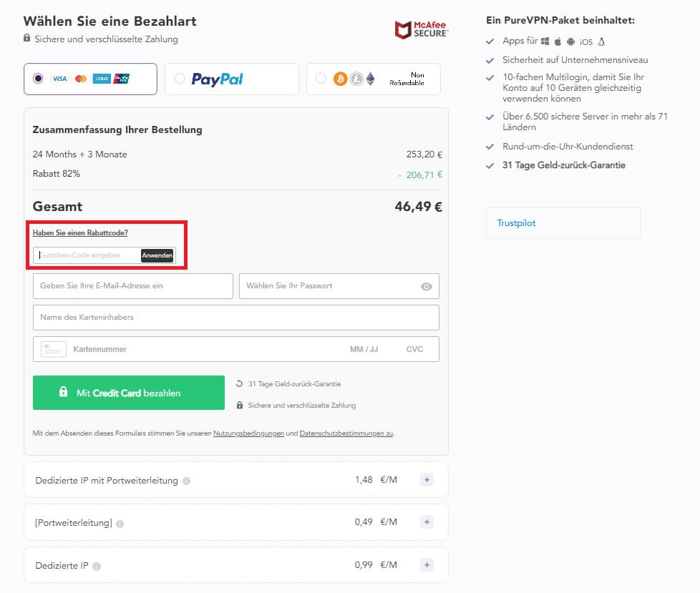The image size is (700, 593).
Task: Click the Android icon in apps list
Action: tap(570, 41)
